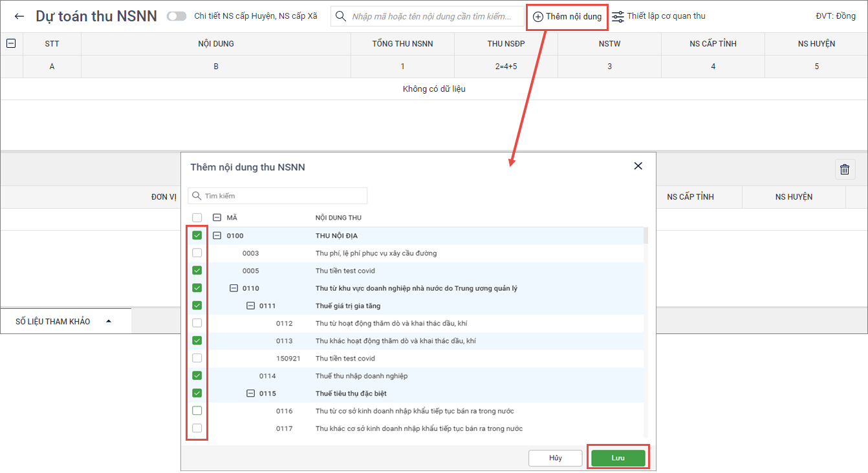This screenshot has width=868, height=473.
Task: Toggle Chi tiết NS cấp Huyện, NS cấp Xã switch
Action: (176, 16)
